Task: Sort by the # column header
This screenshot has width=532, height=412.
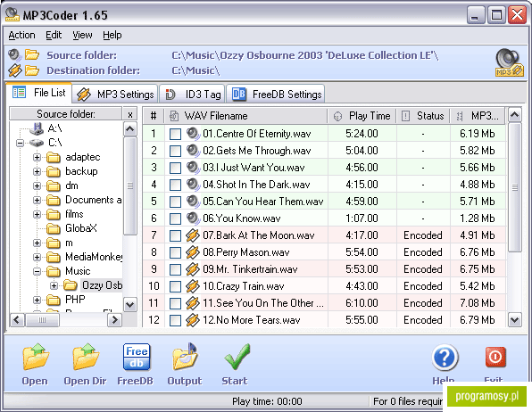Action: click(x=154, y=116)
